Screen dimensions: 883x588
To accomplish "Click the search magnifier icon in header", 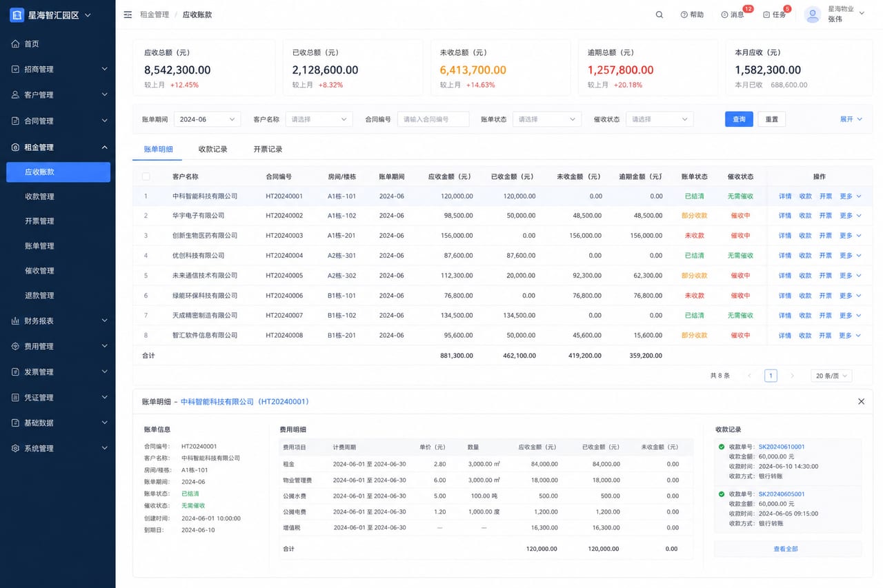I will point(659,14).
